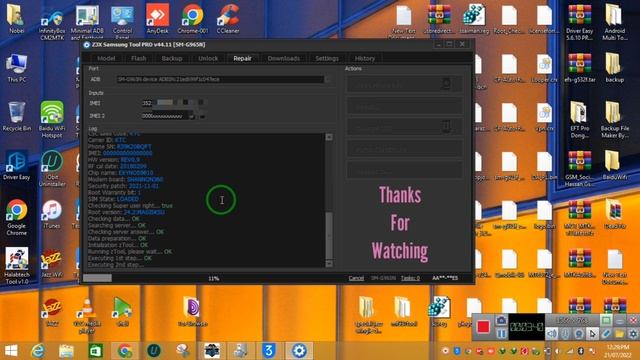640x360 pixels.
Task: Go to the Backup tab
Action: pos(172,58)
